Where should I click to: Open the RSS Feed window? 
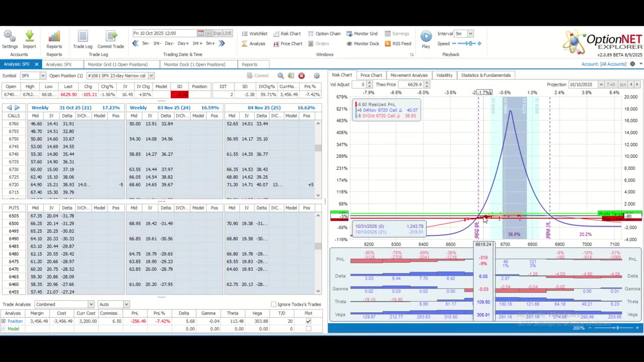pos(398,44)
